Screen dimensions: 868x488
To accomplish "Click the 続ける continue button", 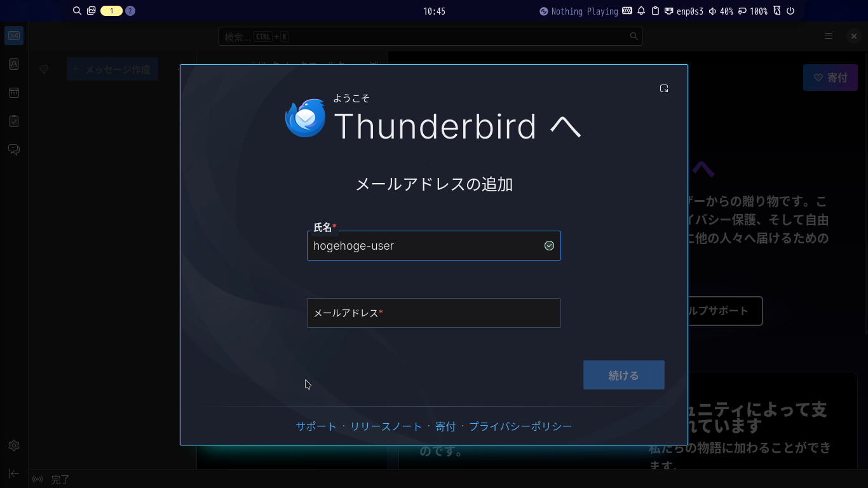I will 624,375.
